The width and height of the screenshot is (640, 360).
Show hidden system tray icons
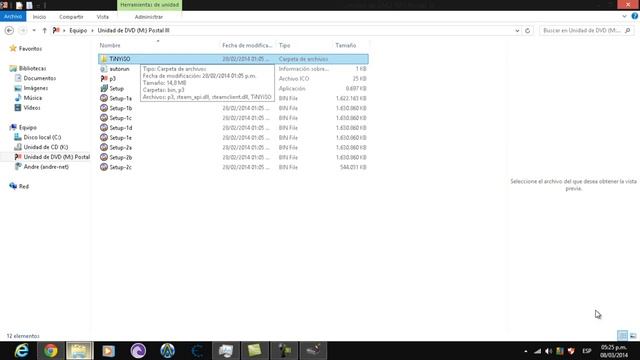[526, 351]
